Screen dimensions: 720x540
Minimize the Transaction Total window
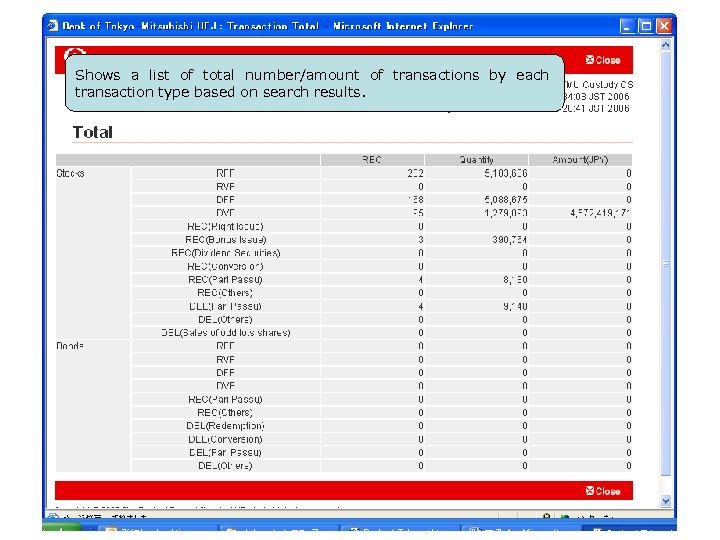pyautogui.click(x=628, y=26)
